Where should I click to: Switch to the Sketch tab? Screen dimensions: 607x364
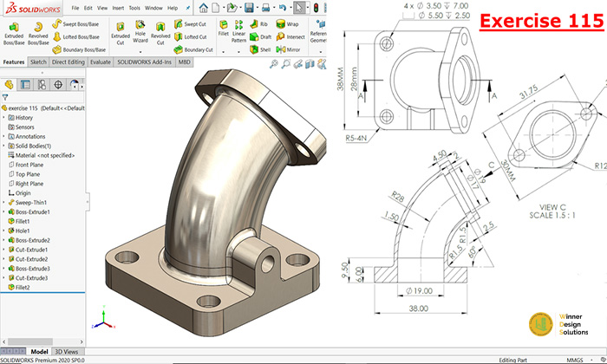[38, 62]
